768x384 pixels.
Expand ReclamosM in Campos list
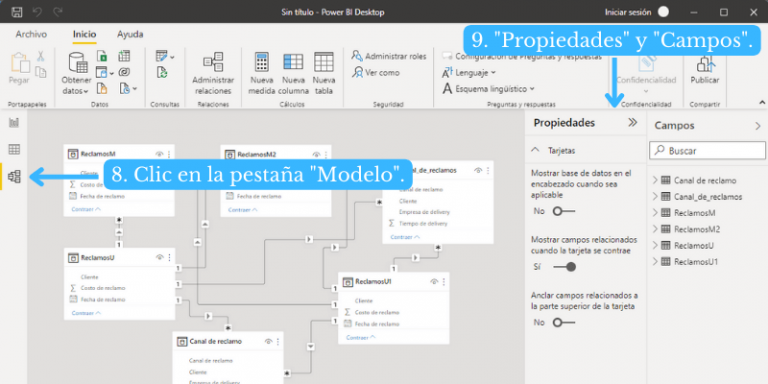pyautogui.click(x=655, y=213)
